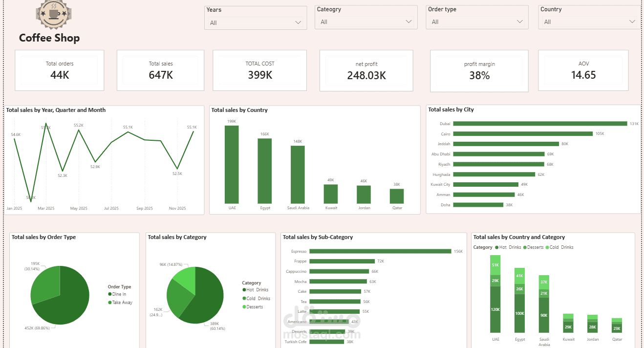Click Saudi Arabia Cold Drinks segment 37K
The height and width of the screenshot is (348, 644).
[x=544, y=283]
